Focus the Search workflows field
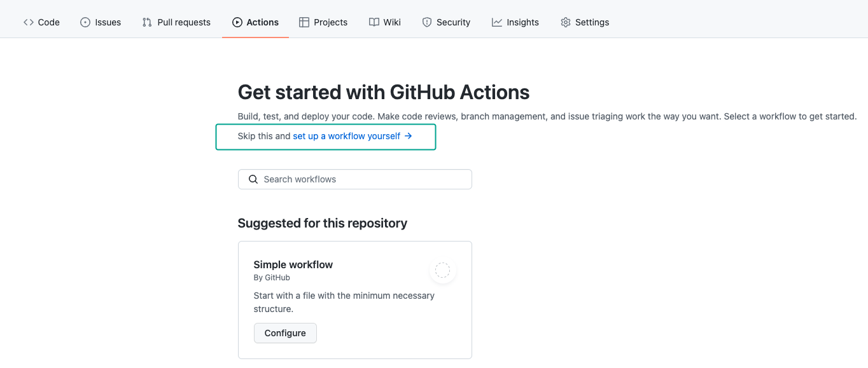 point(355,179)
